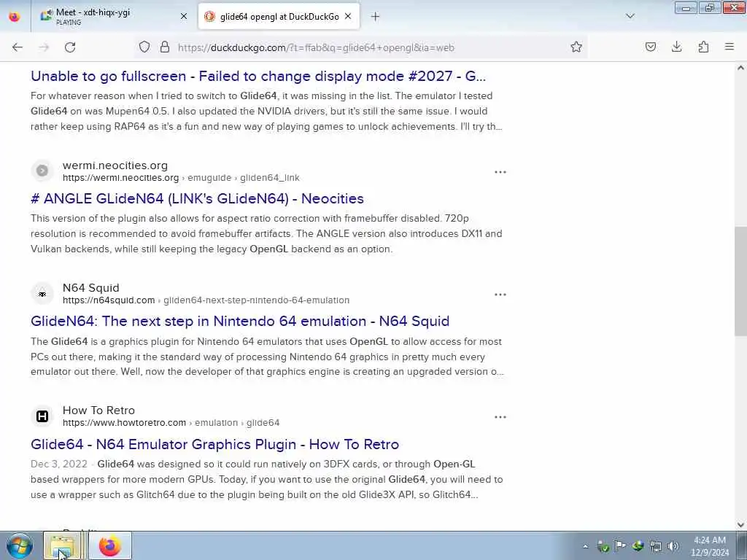Close the glide64 opengl DuckDuckGo tab

[348, 17]
